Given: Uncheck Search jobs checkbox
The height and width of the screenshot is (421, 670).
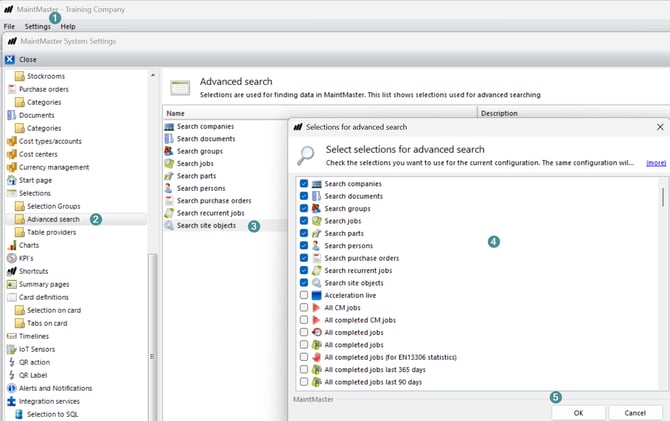Looking at the screenshot, I should point(304,221).
